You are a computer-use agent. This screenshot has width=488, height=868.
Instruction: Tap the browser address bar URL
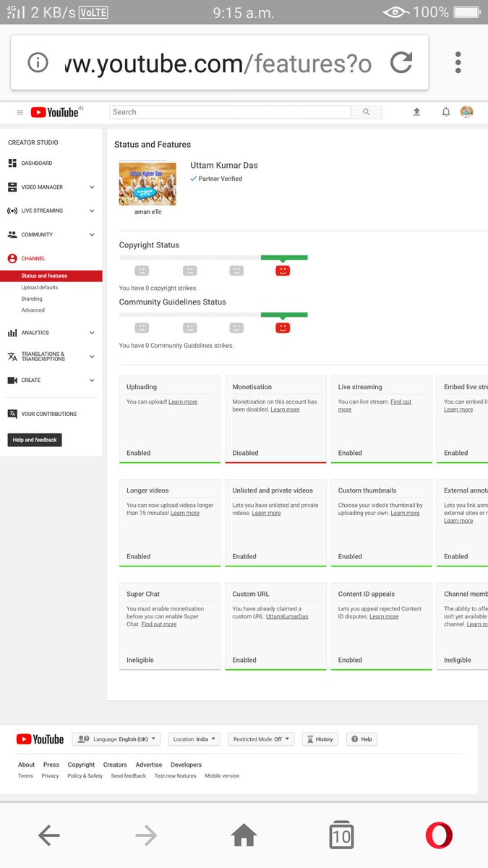click(x=218, y=64)
